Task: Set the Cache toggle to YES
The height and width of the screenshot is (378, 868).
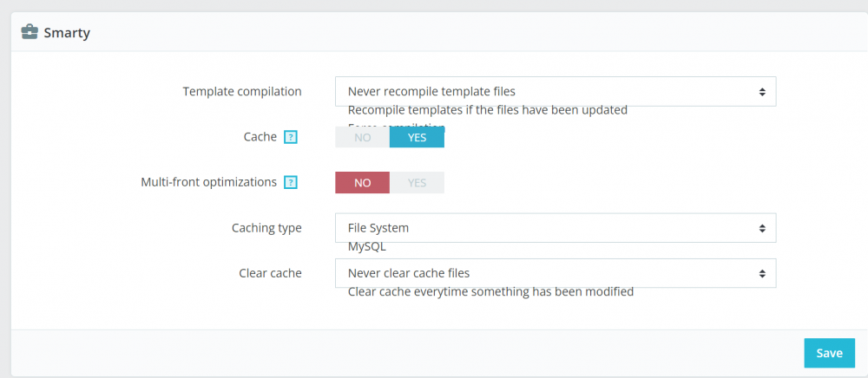Action: coord(417,137)
